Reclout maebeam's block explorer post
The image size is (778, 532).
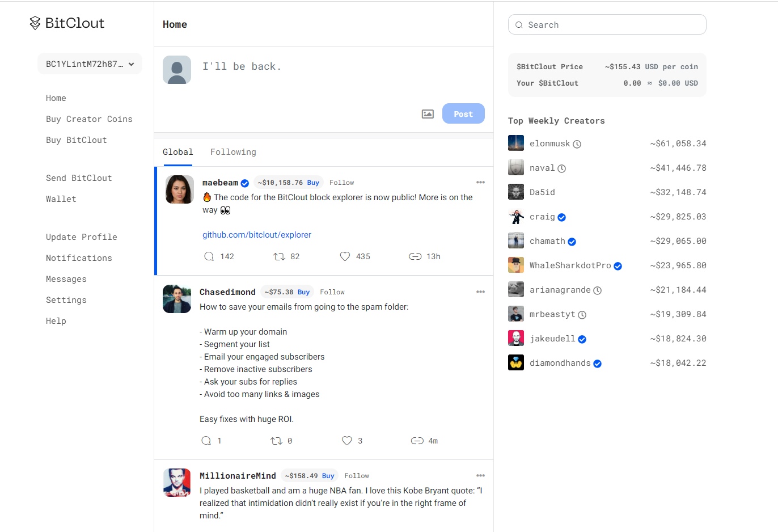(x=279, y=256)
